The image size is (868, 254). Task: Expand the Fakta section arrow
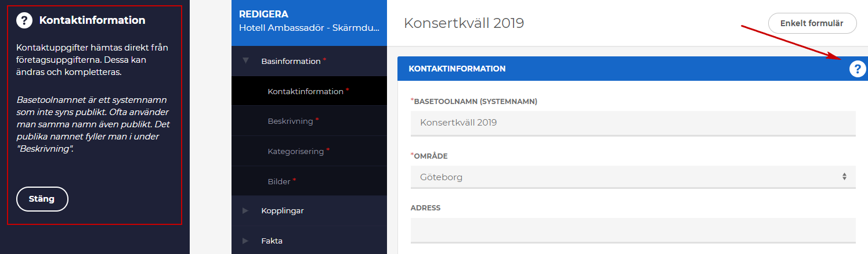pyautogui.click(x=245, y=241)
